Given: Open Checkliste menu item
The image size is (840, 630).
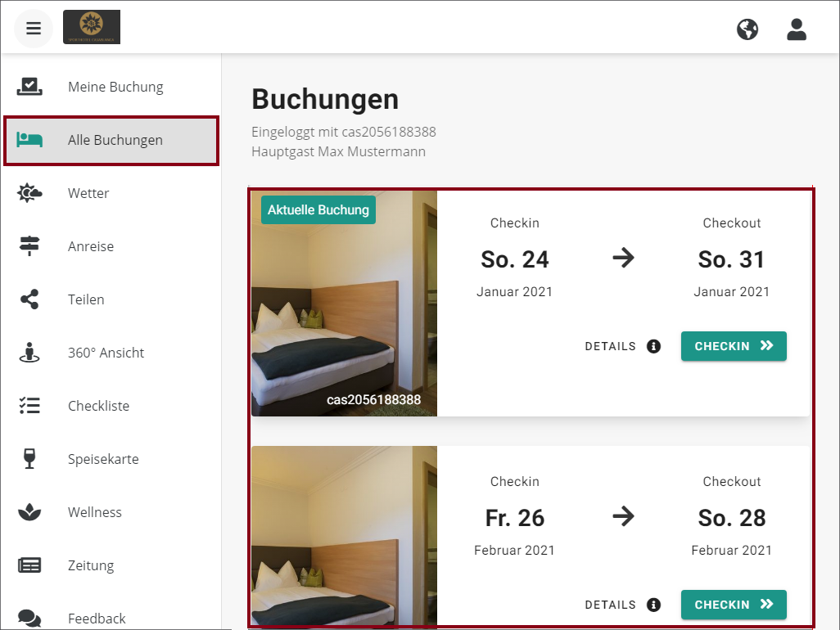Looking at the screenshot, I should click(x=111, y=406).
